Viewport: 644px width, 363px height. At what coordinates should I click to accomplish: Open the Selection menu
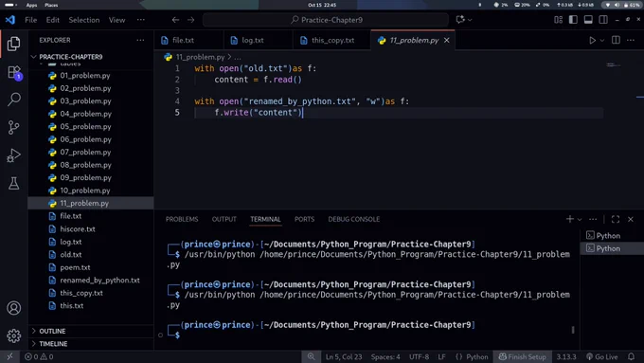pyautogui.click(x=83, y=20)
